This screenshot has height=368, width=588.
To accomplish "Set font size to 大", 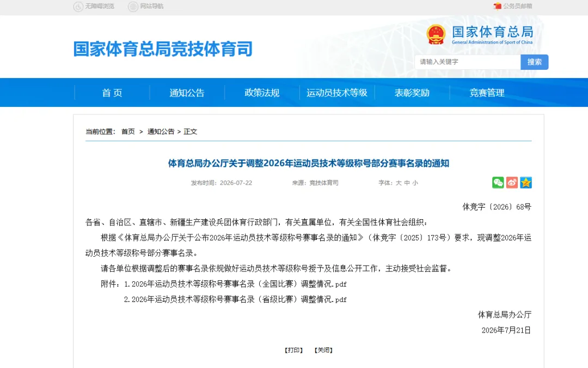I will [x=399, y=183].
